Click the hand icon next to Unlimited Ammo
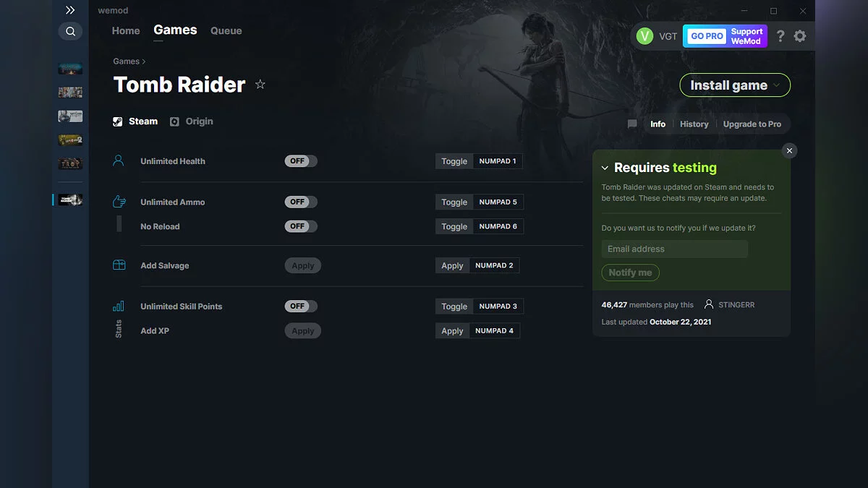 pos(118,202)
